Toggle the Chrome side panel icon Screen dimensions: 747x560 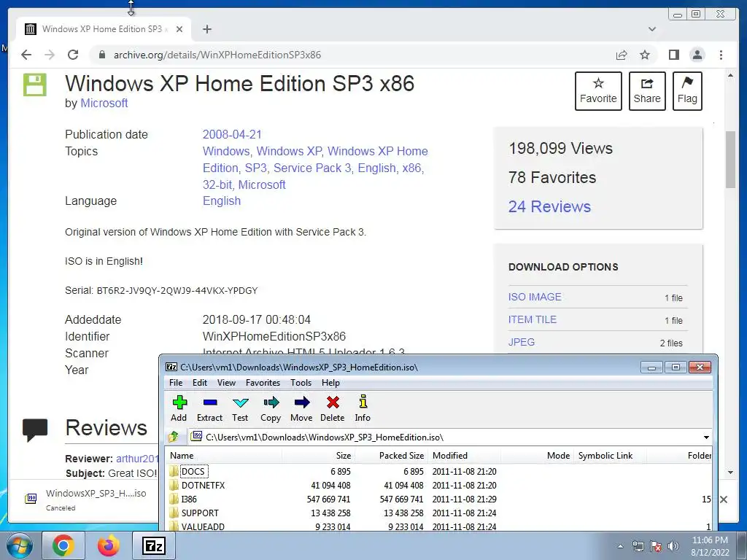click(673, 55)
